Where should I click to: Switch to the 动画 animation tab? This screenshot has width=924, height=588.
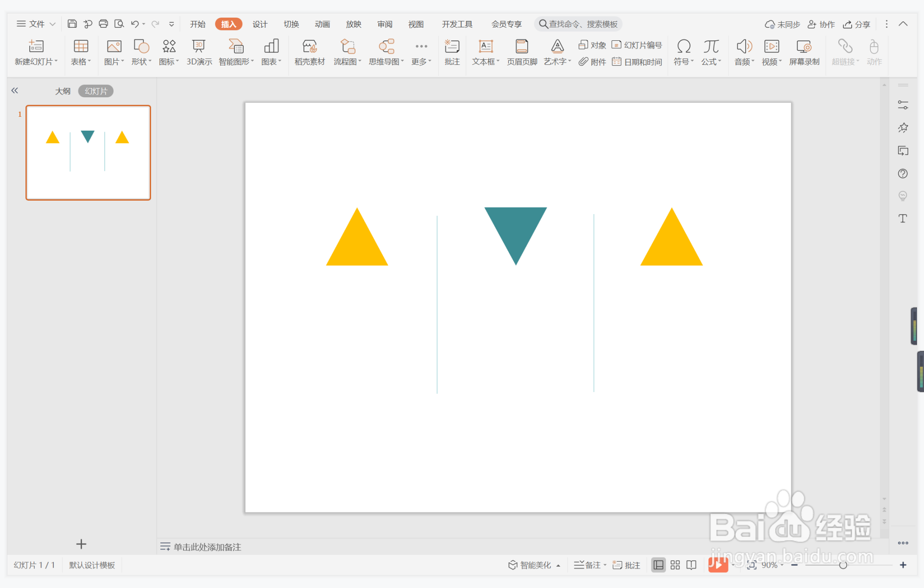[322, 24]
